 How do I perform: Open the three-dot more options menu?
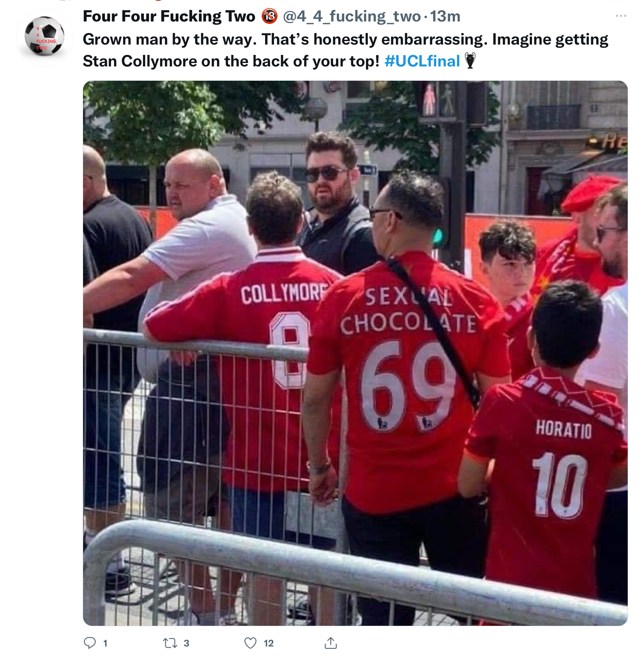[621, 16]
